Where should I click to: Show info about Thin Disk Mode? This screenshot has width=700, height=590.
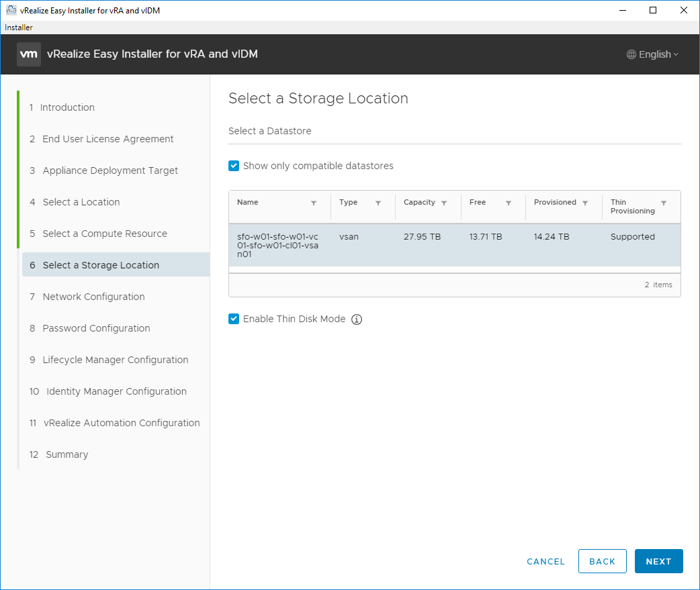click(357, 319)
